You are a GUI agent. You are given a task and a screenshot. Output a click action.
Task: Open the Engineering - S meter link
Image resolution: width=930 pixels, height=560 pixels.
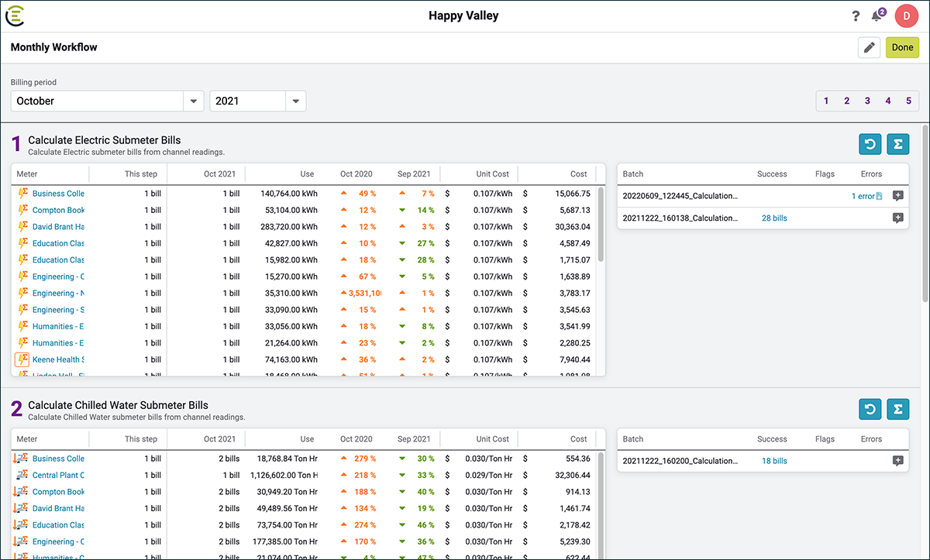tap(58, 310)
